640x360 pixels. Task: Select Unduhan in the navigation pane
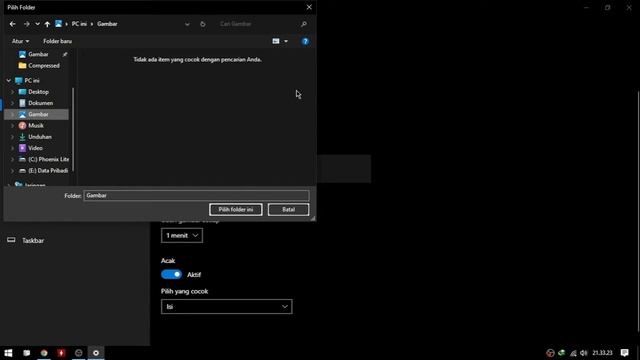[40, 137]
